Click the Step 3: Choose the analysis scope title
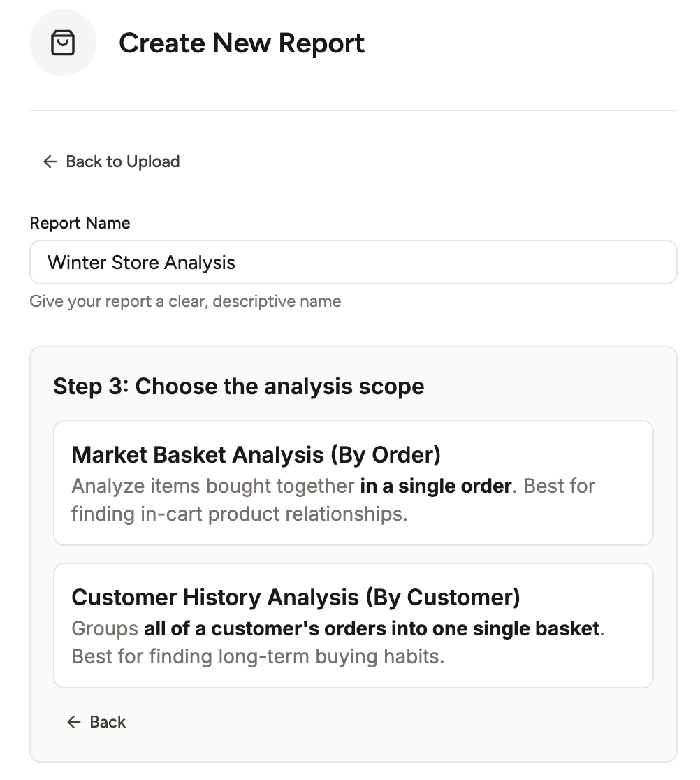The width and height of the screenshot is (700, 780). point(238,386)
